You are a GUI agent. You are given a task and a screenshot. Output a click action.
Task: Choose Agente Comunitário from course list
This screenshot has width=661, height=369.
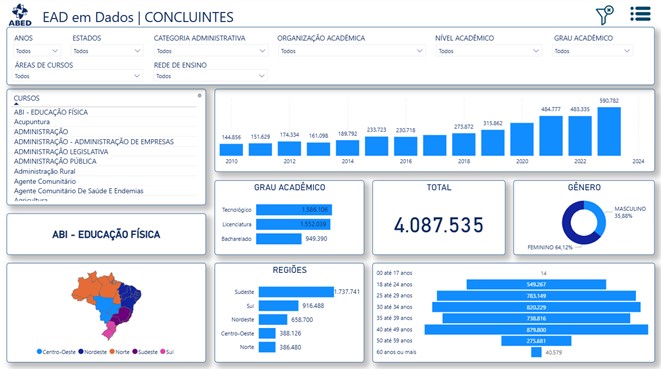[45, 181]
